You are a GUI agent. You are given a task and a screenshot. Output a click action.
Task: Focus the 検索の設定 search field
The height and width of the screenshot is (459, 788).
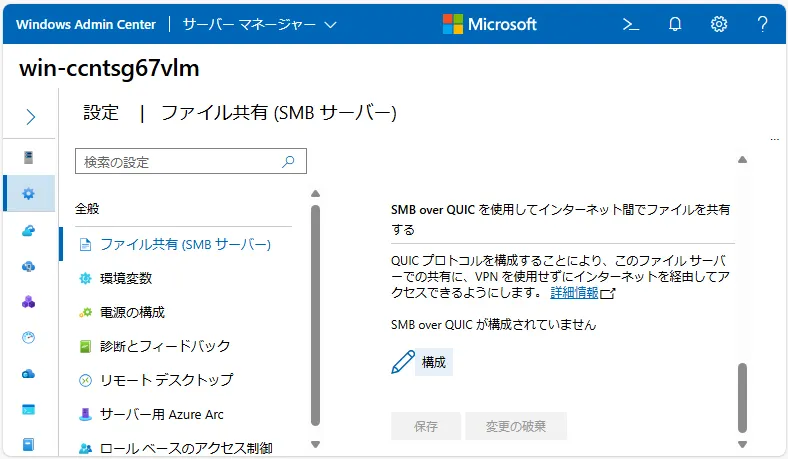click(190, 161)
